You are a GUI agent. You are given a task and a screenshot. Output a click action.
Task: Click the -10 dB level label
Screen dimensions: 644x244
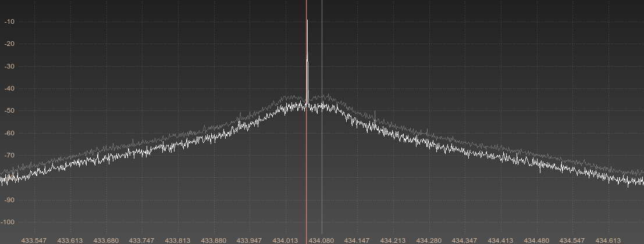(9, 21)
